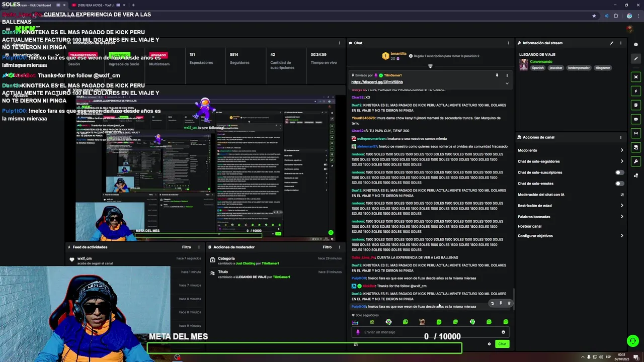Viewport: 644px width, 362px height.
Task: Click the tilingamer stream tag
Action: coord(603,68)
